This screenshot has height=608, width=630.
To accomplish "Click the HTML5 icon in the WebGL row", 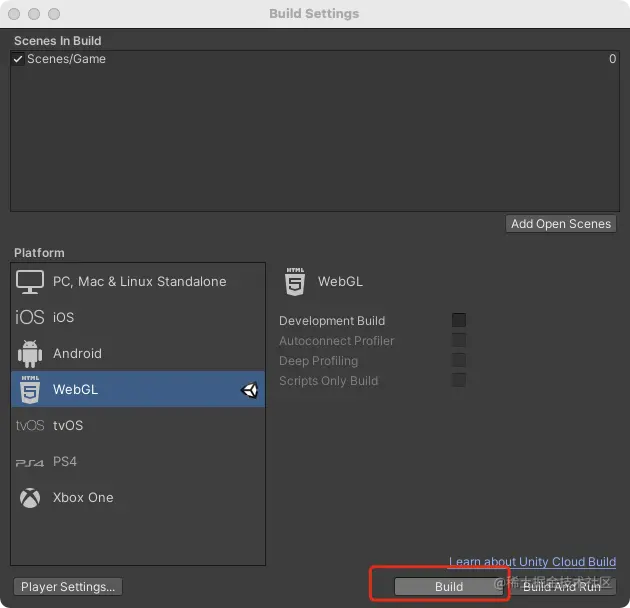I will [30, 389].
